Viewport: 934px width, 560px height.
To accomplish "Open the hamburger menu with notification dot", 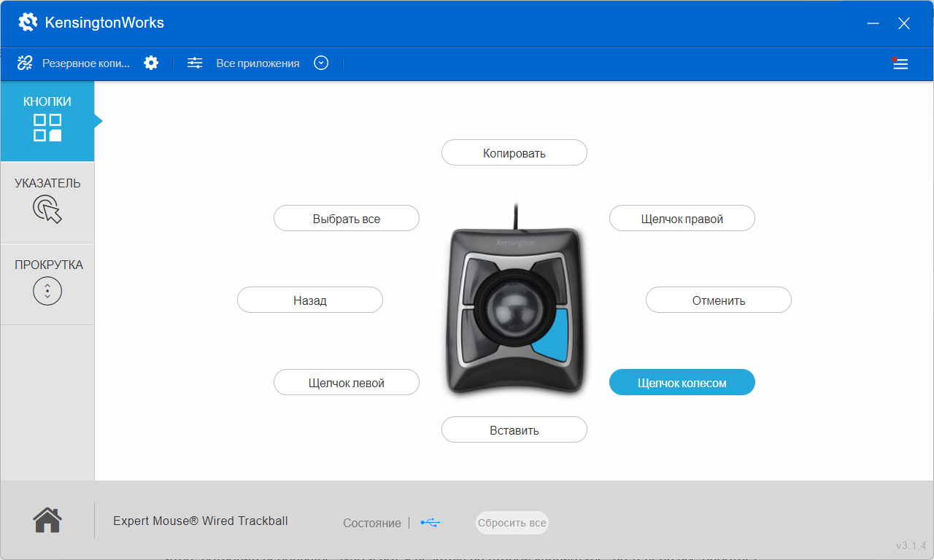I will point(900,63).
